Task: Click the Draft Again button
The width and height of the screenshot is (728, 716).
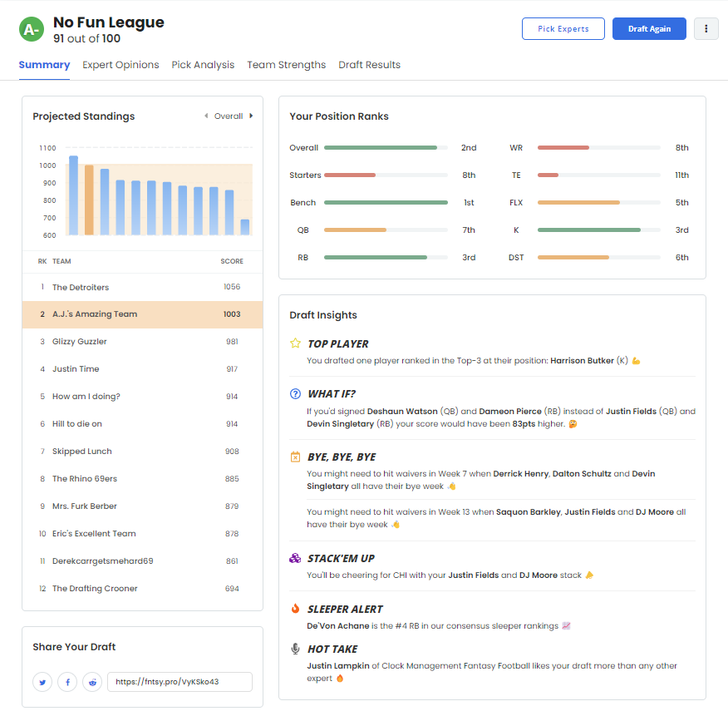Action: (649, 28)
